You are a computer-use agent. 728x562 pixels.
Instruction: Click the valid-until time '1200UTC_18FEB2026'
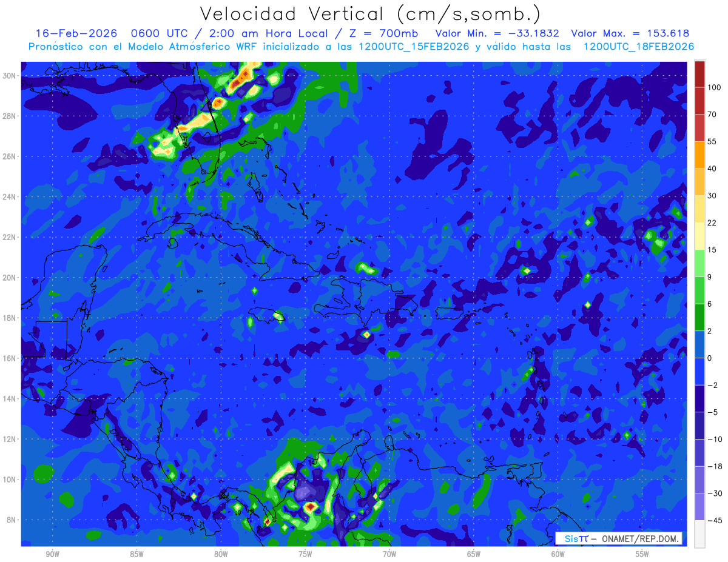(638, 47)
